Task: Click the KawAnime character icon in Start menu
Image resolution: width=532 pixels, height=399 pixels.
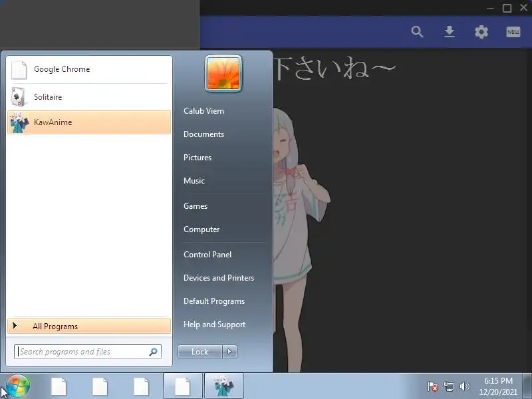Action: click(x=19, y=122)
